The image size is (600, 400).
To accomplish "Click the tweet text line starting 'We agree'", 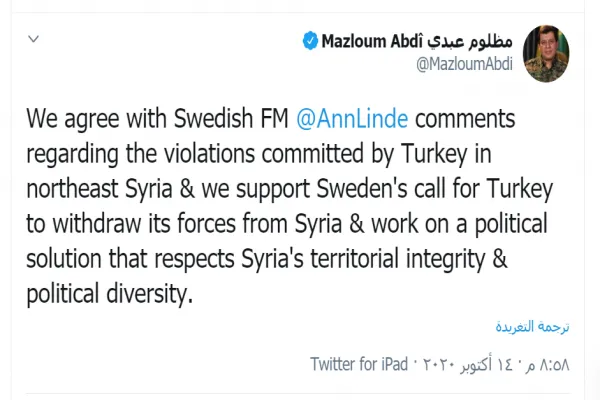I will 271,118.
